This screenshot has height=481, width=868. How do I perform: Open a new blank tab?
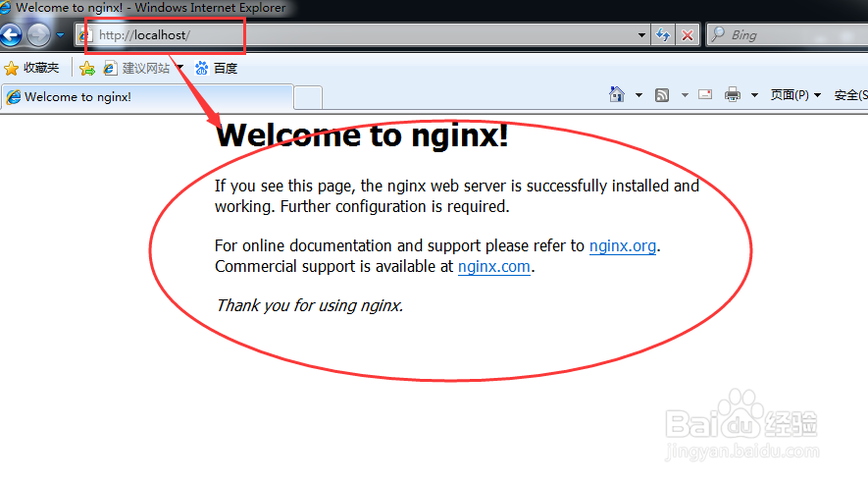(x=308, y=98)
